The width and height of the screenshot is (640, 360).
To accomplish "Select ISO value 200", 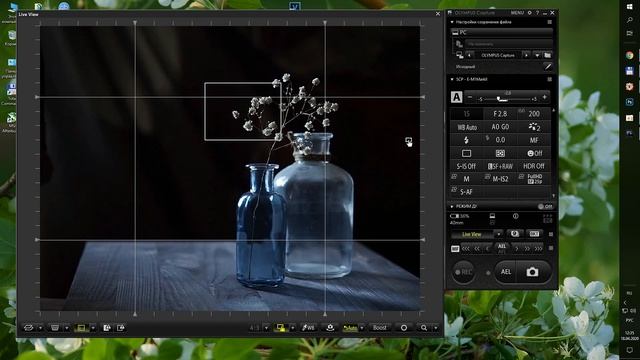I will [534, 114].
